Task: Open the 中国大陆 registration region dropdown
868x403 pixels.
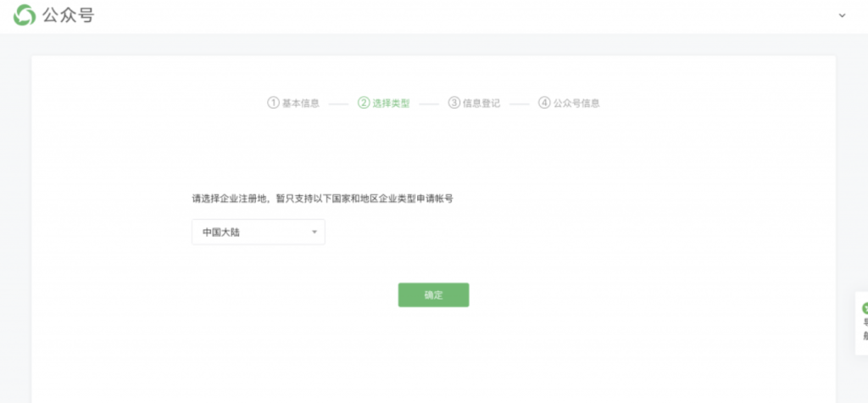Action: (x=258, y=232)
